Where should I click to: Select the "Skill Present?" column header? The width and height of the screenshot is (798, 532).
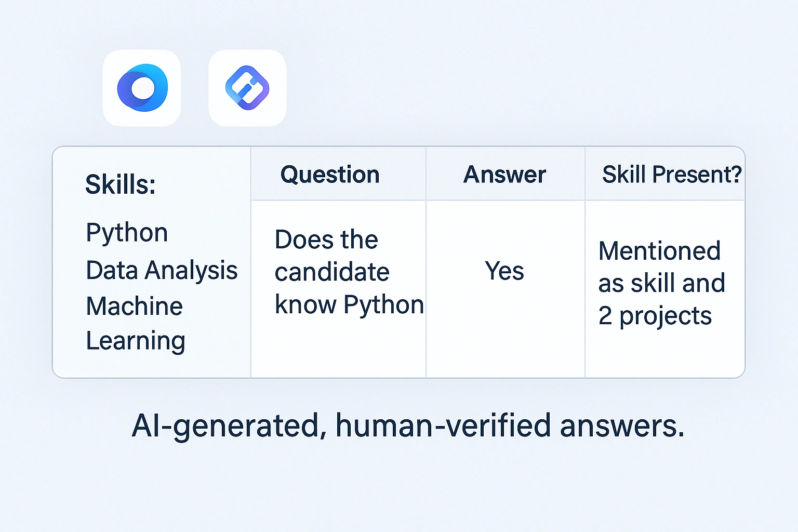[672, 175]
